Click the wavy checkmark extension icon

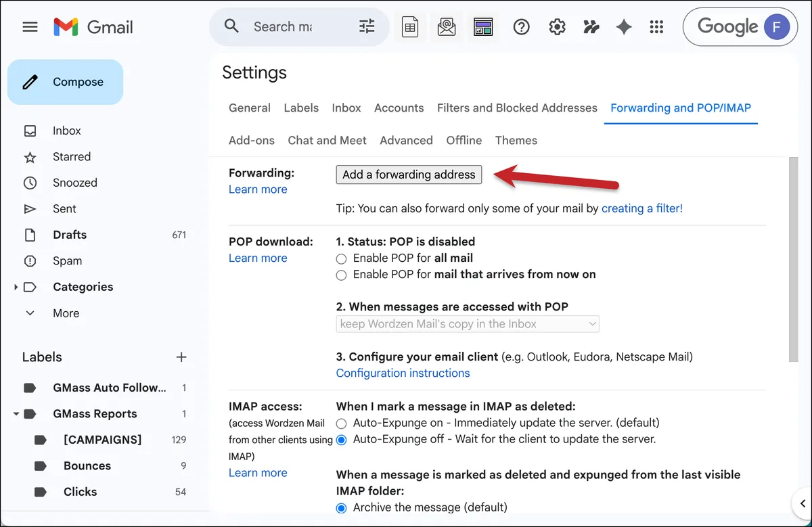pyautogui.click(x=591, y=27)
